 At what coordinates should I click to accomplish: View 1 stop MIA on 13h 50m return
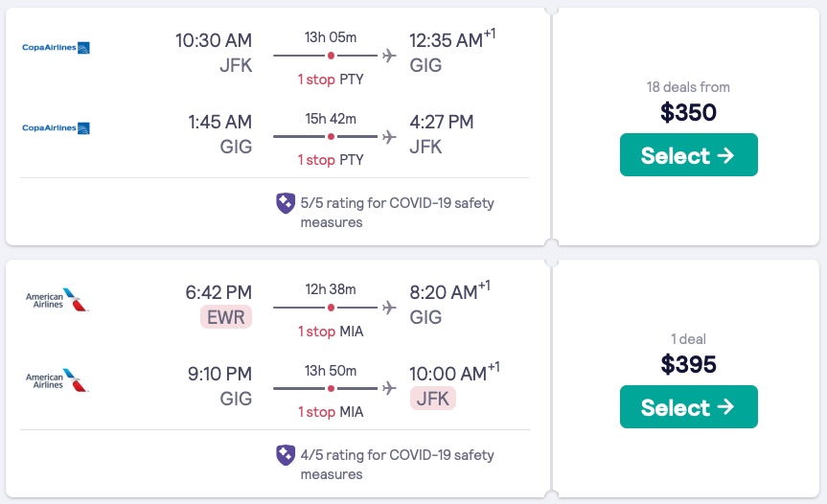point(331,412)
